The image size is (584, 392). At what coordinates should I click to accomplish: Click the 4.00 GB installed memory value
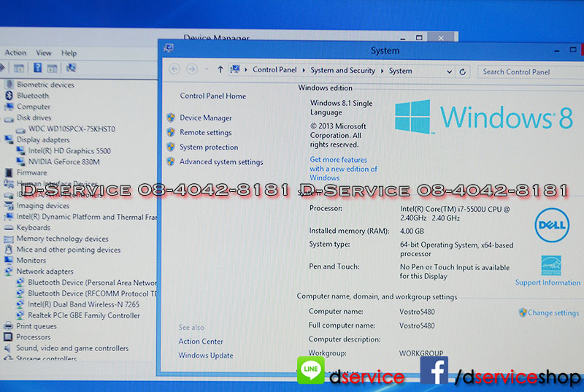(412, 231)
